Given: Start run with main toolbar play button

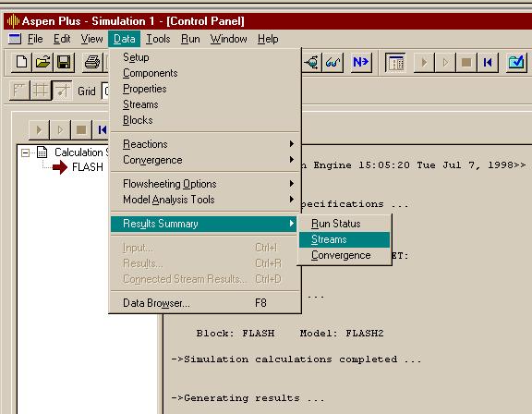Looking at the screenshot, I should [424, 63].
